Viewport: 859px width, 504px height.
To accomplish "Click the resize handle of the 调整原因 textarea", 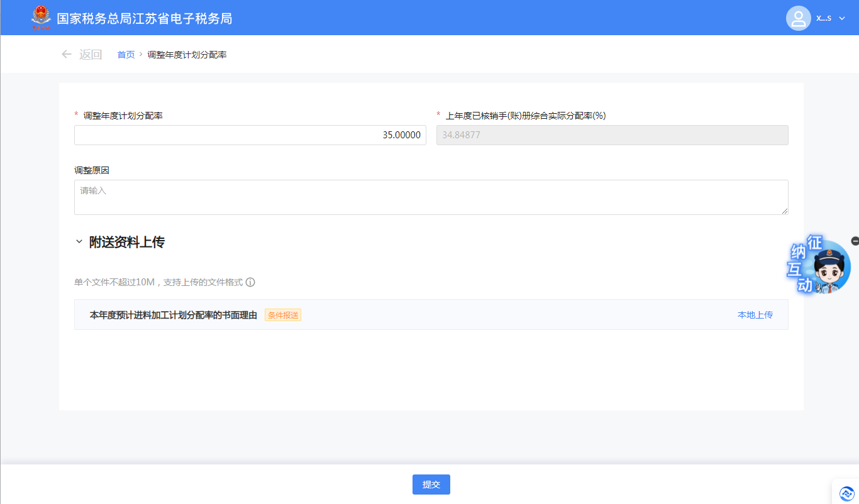I will coord(784,211).
